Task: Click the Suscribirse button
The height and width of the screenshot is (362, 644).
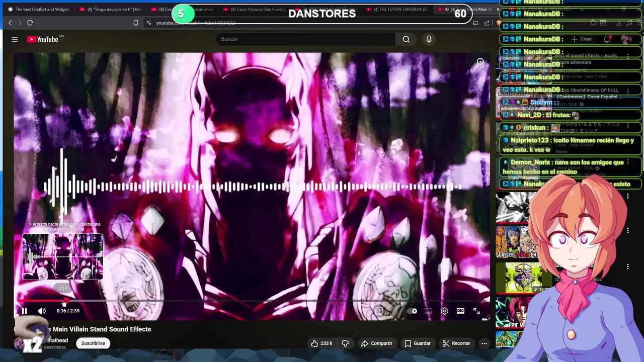Action: click(x=93, y=343)
